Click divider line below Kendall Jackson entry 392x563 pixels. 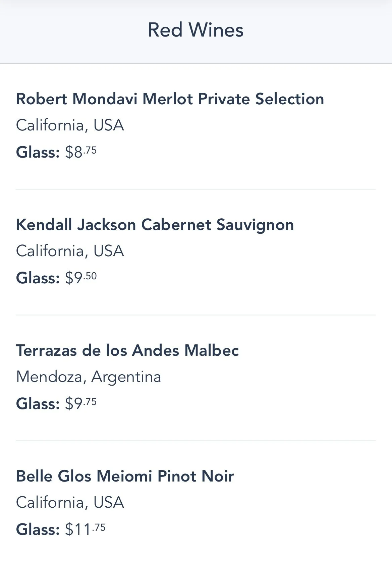[x=196, y=315]
